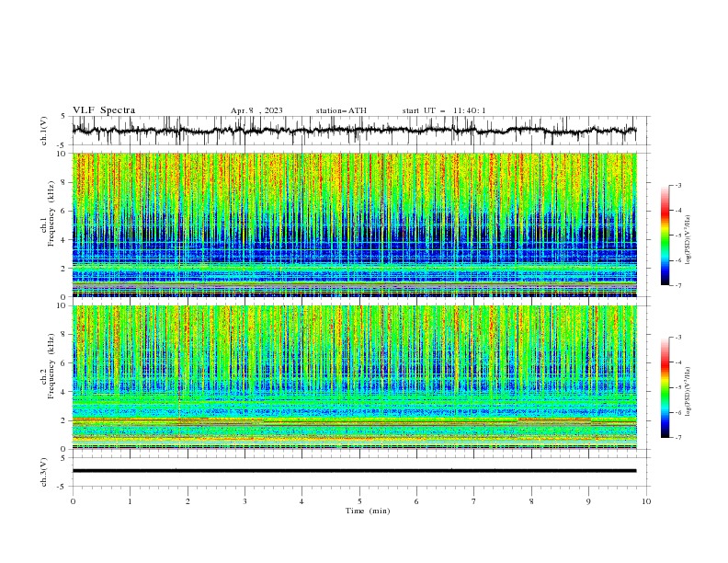Click the flat ch.3 voltage trace
The height and width of the screenshot is (563, 728).
354,471
